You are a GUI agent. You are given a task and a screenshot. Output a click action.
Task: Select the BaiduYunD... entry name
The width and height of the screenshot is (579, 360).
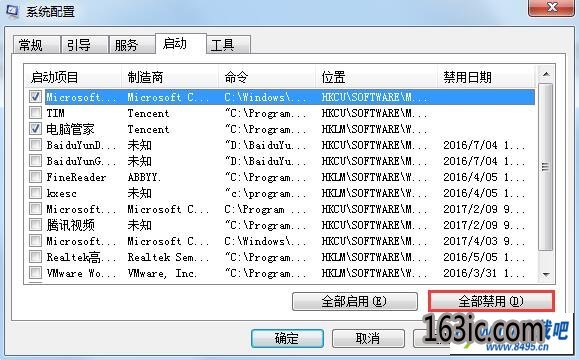pos(81,145)
